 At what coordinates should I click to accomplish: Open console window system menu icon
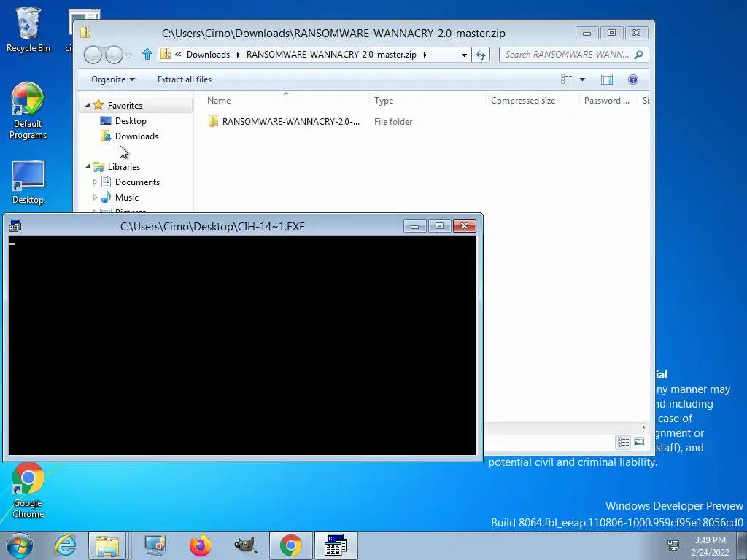click(x=15, y=226)
